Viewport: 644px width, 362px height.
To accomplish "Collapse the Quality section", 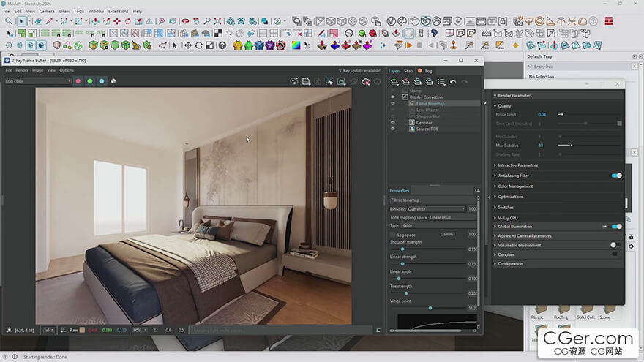I will (x=504, y=106).
